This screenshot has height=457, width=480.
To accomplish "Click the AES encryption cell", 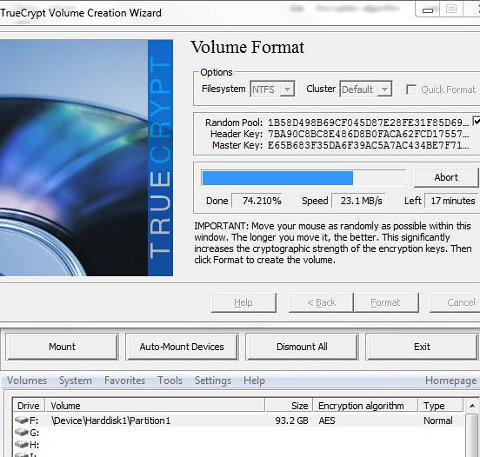I will pos(327,421).
